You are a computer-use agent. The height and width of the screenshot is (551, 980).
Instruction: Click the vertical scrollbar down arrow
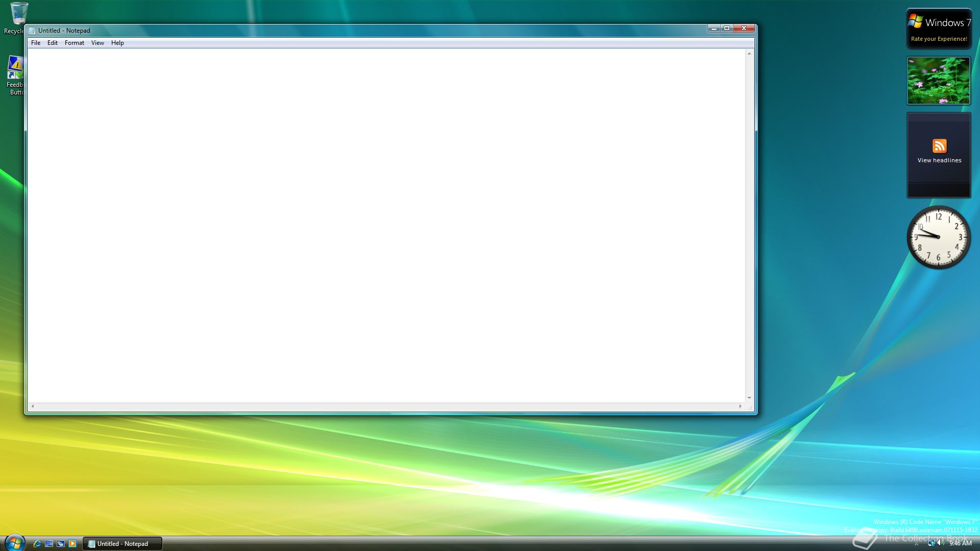[x=749, y=397]
